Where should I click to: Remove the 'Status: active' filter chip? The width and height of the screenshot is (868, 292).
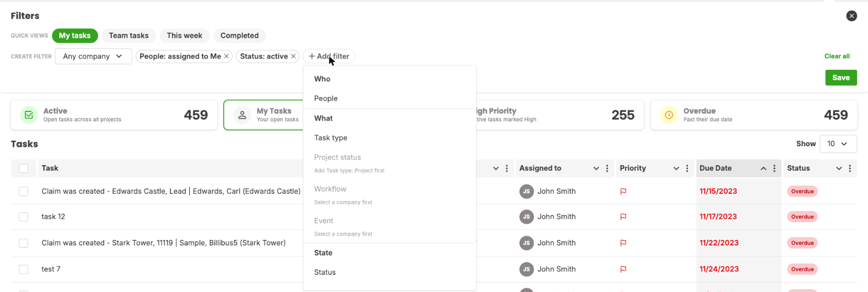tap(293, 56)
